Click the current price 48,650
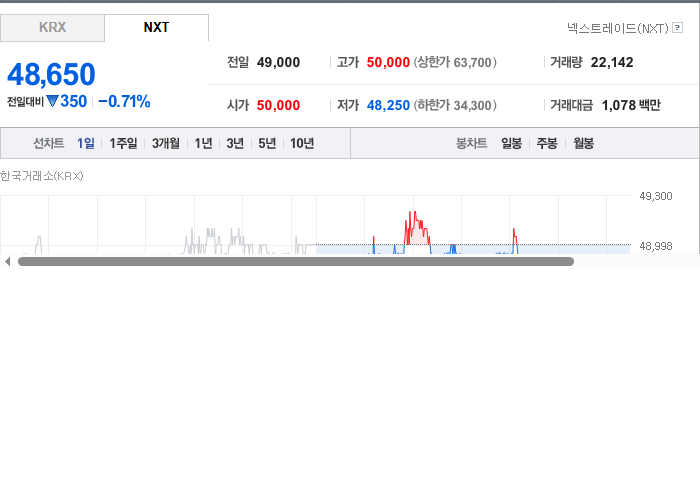 tap(51, 74)
